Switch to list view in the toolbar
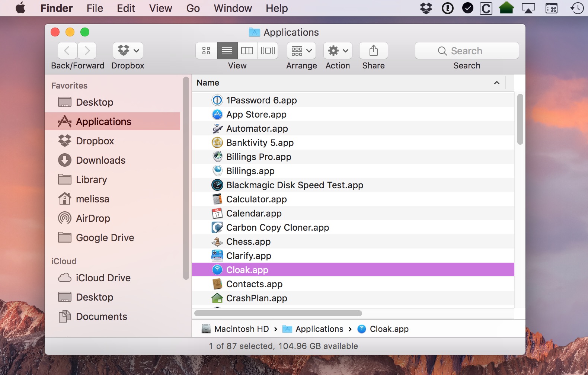The image size is (588, 375). (227, 51)
